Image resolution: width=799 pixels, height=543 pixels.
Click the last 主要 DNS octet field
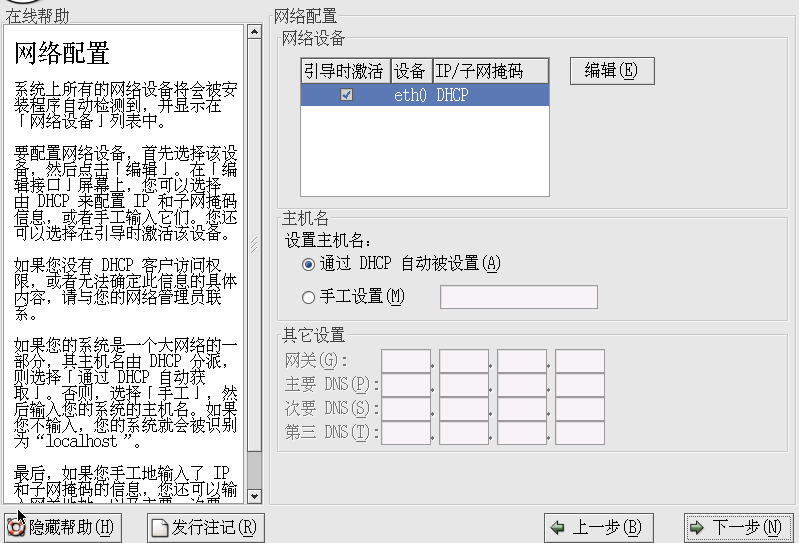(x=580, y=385)
